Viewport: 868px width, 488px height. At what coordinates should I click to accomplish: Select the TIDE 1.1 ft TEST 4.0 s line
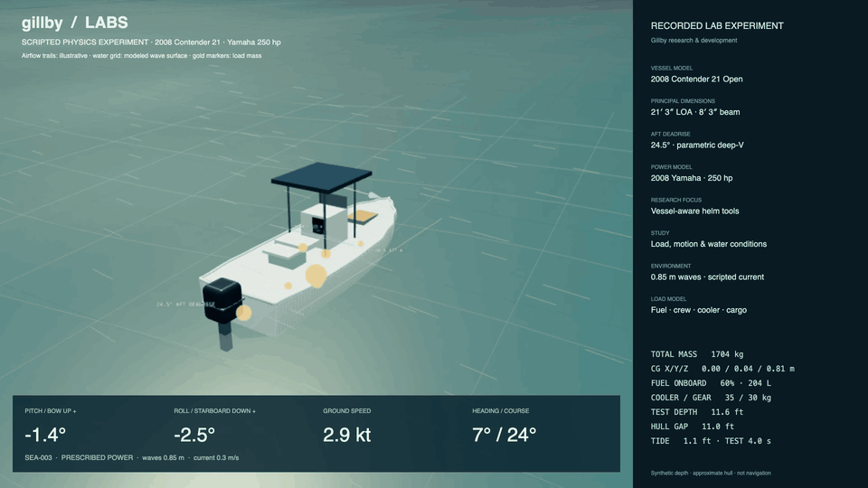[x=711, y=441]
